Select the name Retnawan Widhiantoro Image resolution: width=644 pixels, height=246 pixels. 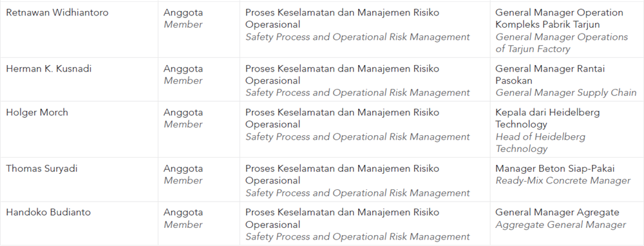(57, 13)
